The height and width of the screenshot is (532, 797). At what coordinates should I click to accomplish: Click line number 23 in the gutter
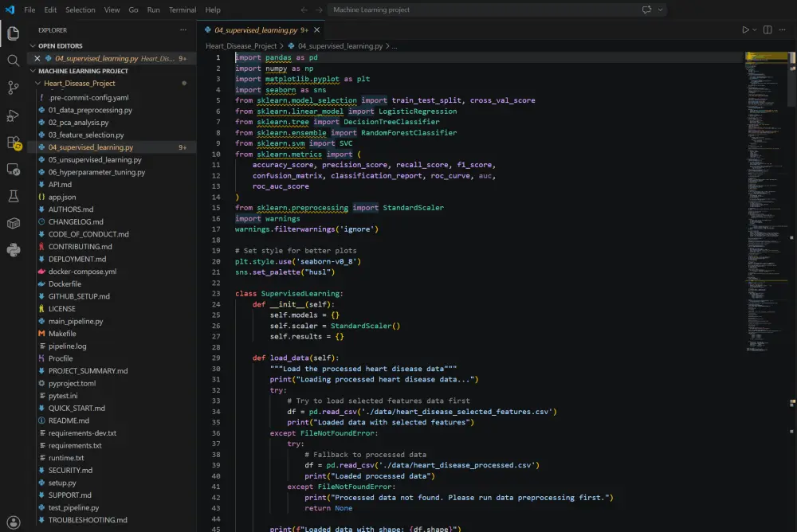click(x=216, y=293)
